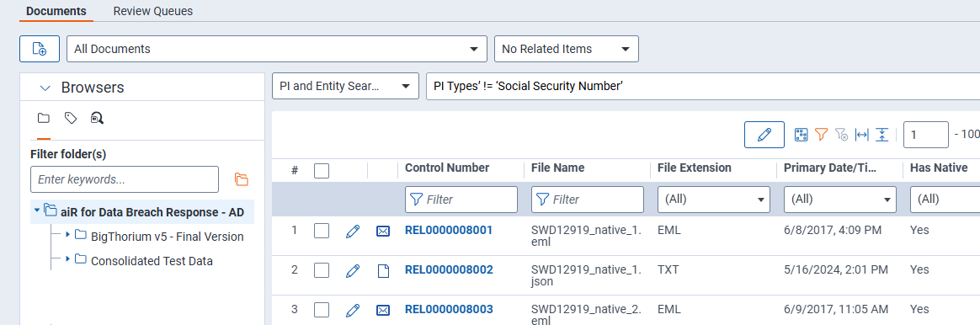Image resolution: width=980 pixels, height=325 pixels.
Task: Toggle the orange filter funnel icon
Action: coord(822,135)
